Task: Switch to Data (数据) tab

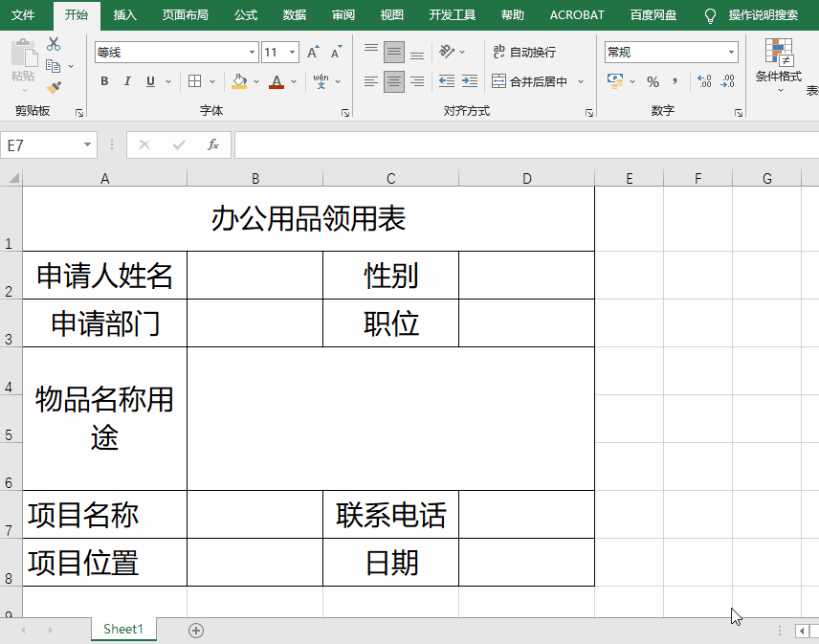Action: pyautogui.click(x=294, y=14)
